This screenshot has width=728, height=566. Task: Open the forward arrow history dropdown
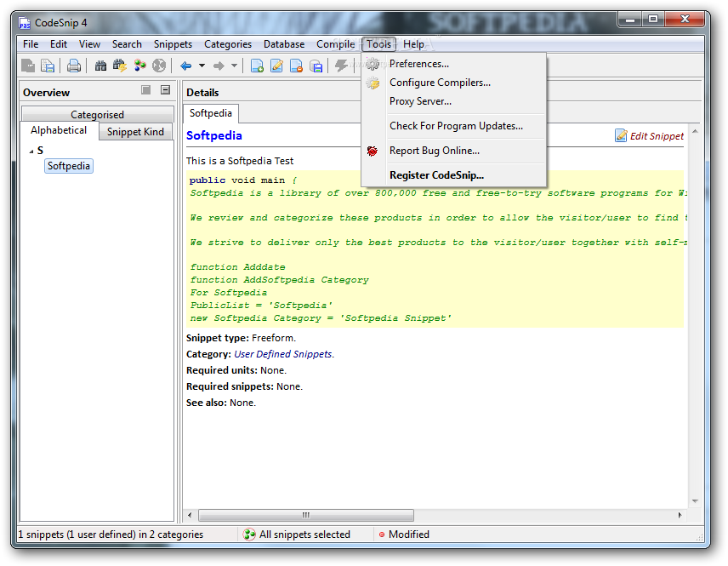[235, 66]
